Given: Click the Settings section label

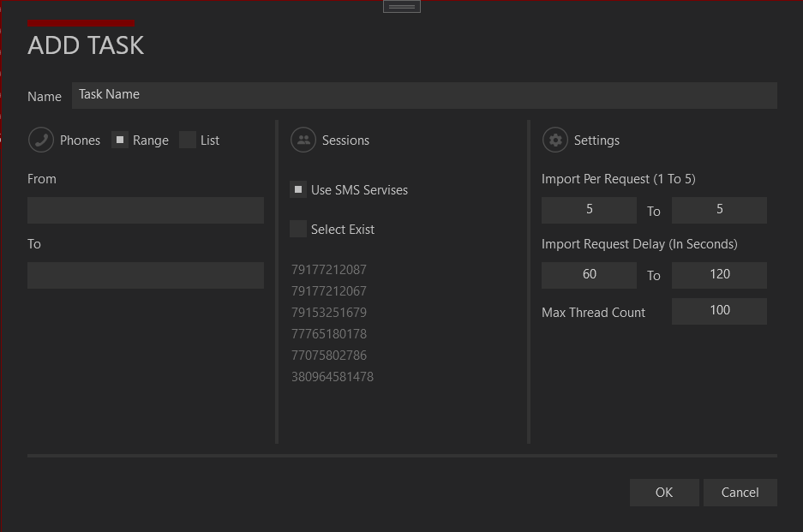Looking at the screenshot, I should 596,140.
